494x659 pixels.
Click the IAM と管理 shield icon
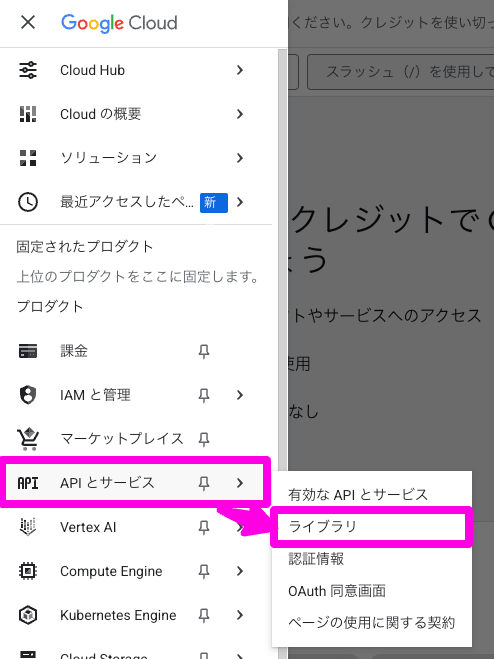[28, 395]
